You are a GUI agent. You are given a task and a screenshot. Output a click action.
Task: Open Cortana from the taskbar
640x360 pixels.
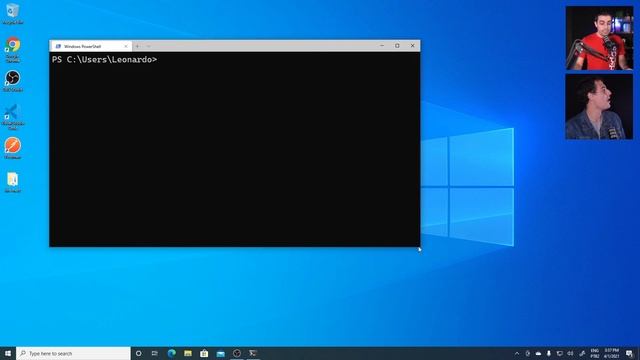[138, 353]
